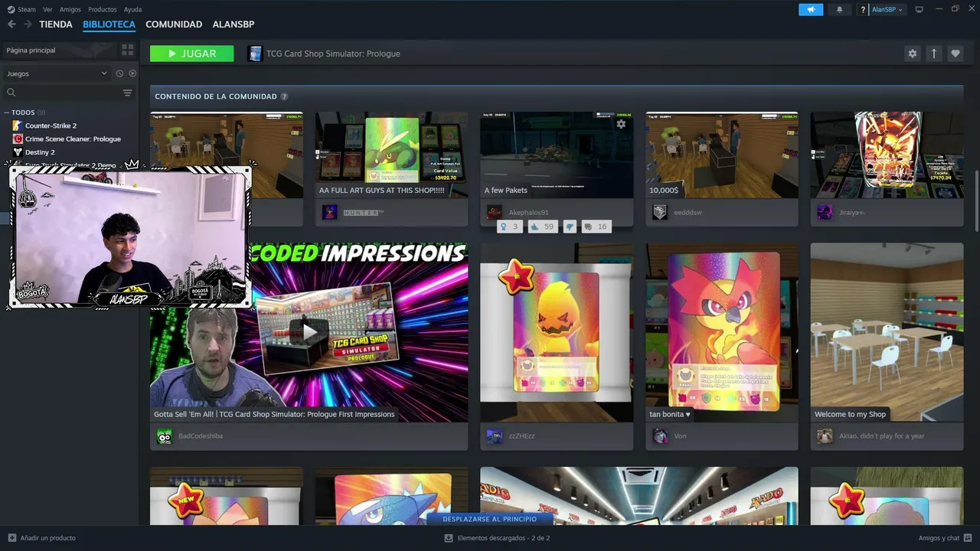
Task: Switch to grid collections view icon
Action: pyautogui.click(x=128, y=50)
